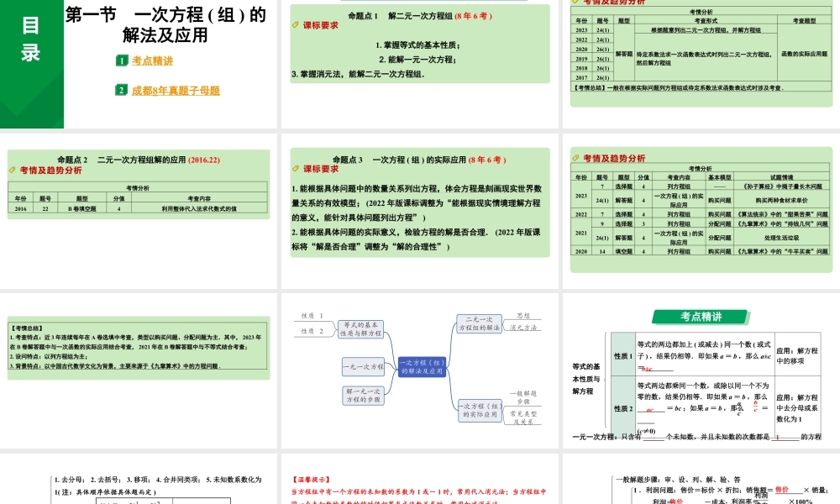Expand the 二元一次方程组的解法 mind-map node
Image resolution: width=840 pixels, height=504 pixels.
tap(478, 324)
